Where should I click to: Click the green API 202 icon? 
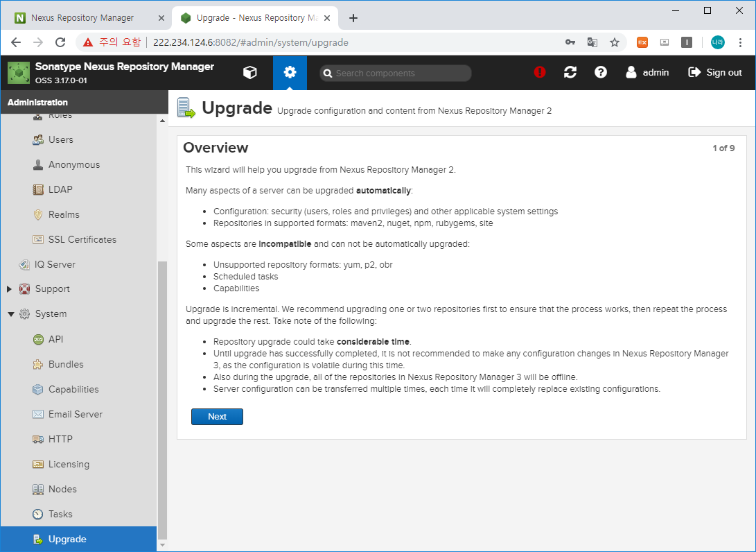point(37,339)
